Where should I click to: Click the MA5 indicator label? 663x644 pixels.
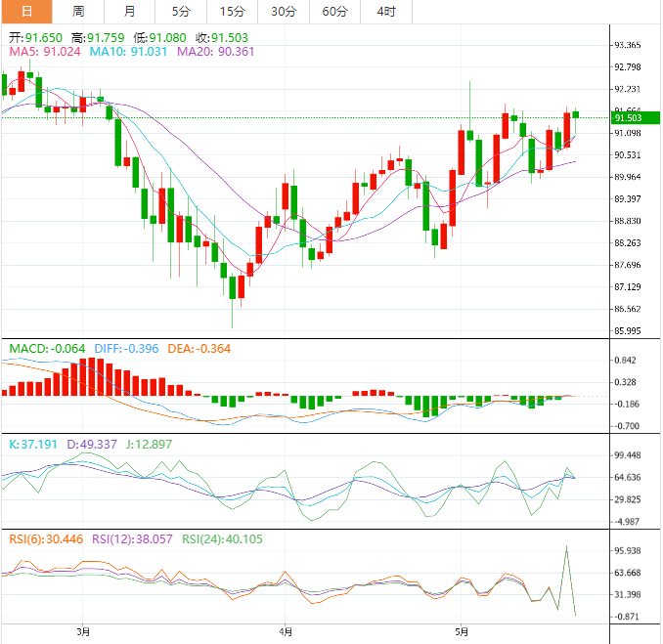45,51
